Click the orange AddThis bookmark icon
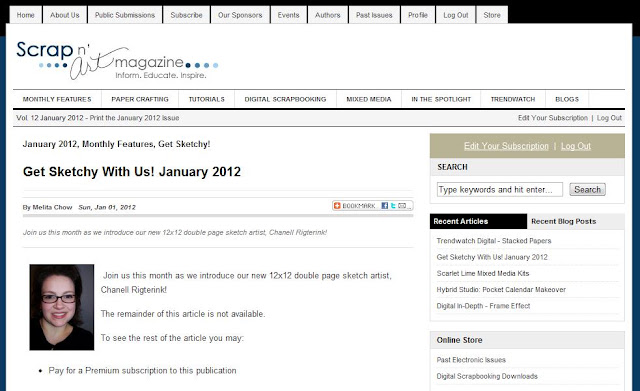 point(337,206)
